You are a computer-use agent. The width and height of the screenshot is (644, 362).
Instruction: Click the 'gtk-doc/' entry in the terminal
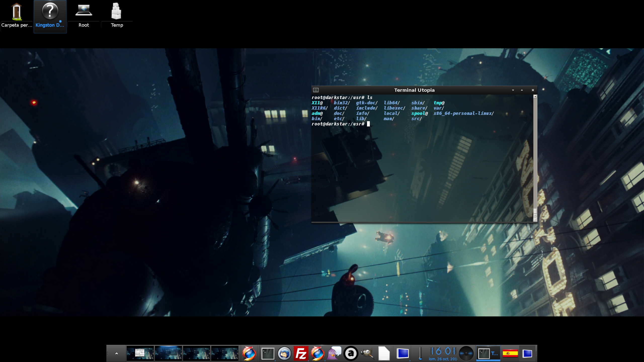367,103
